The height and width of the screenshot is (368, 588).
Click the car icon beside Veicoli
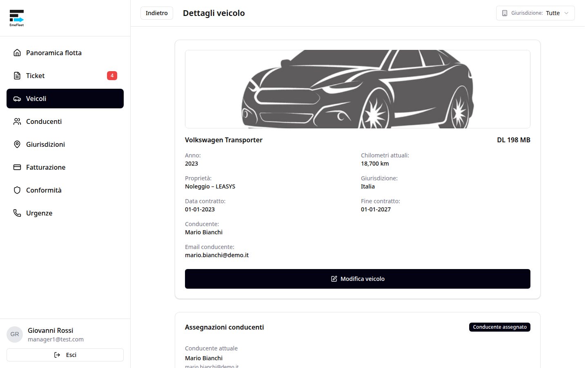pos(17,99)
